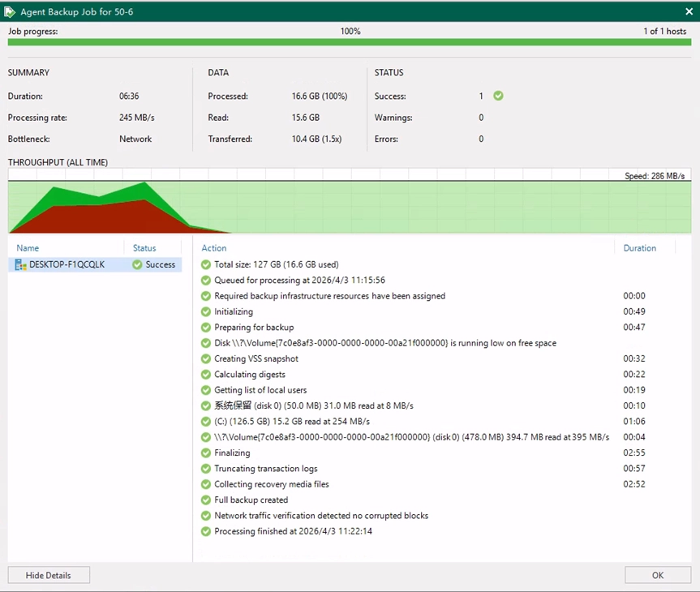Click the '02:55' duration for Finalizing

click(634, 453)
